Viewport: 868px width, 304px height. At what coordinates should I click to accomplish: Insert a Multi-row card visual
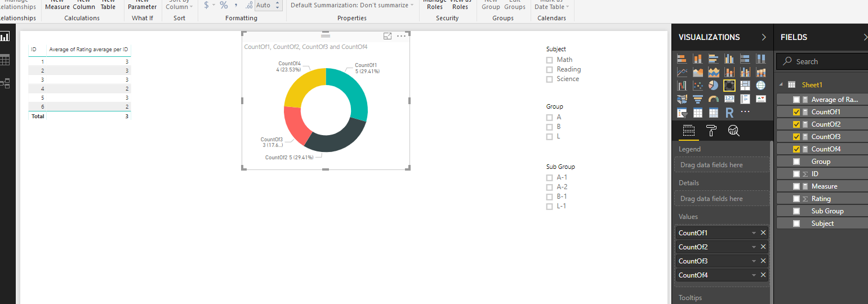pos(745,99)
